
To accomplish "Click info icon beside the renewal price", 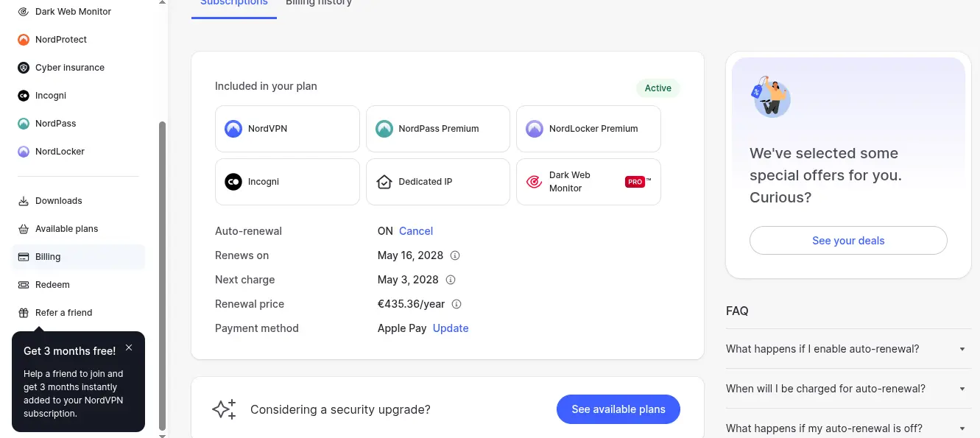I will [x=456, y=304].
